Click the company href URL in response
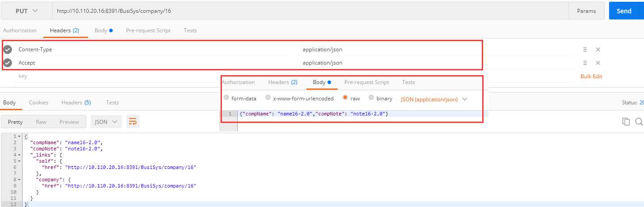644x207 pixels. click(130, 186)
